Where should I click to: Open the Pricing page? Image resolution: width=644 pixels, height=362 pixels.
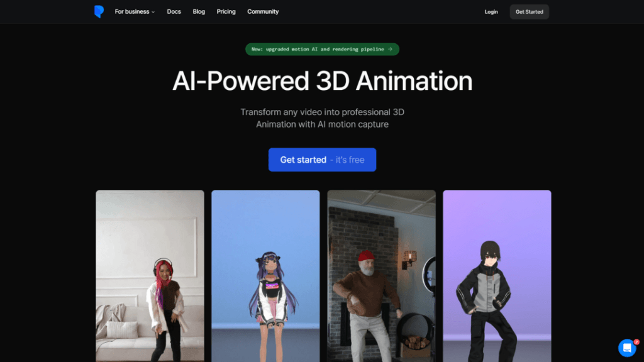(x=226, y=12)
